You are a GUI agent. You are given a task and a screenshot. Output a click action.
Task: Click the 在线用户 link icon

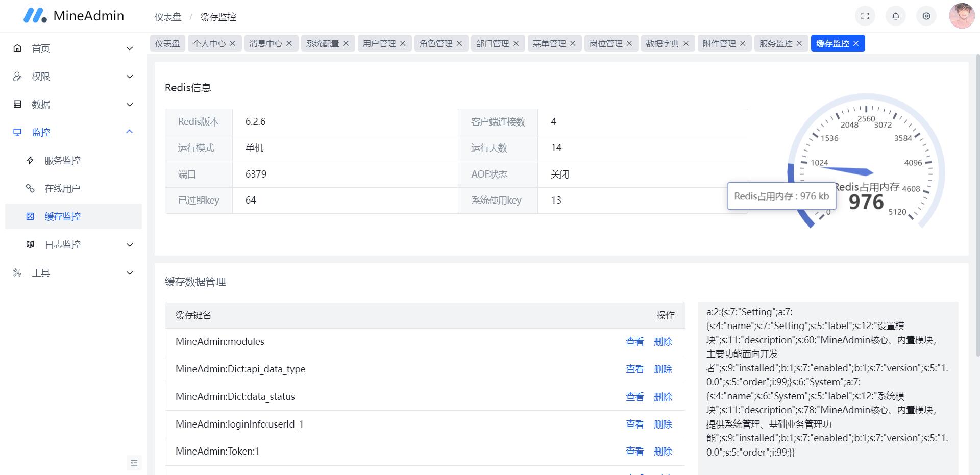point(30,188)
